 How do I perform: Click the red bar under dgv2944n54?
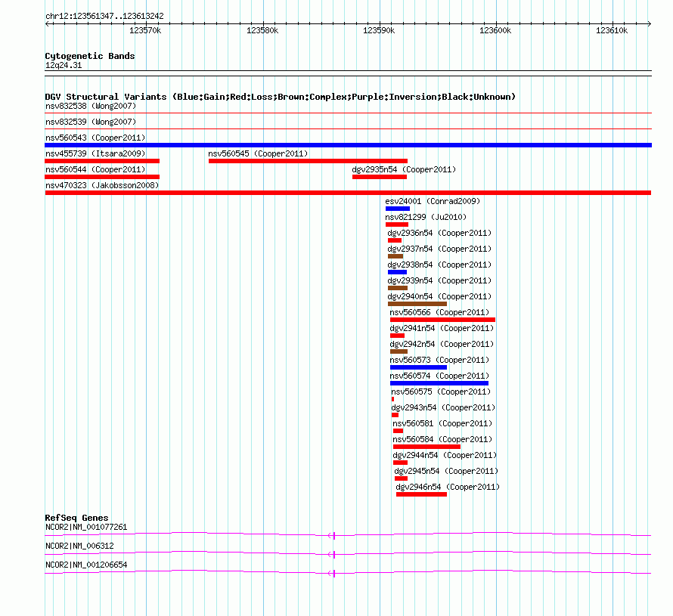click(x=400, y=463)
